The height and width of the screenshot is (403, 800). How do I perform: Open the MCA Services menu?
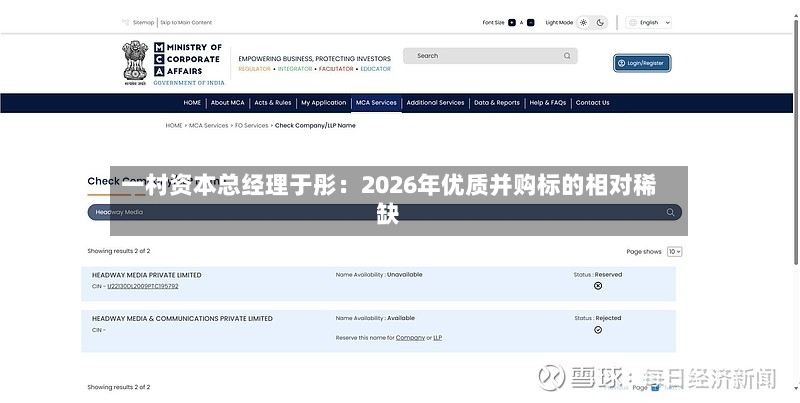376,103
